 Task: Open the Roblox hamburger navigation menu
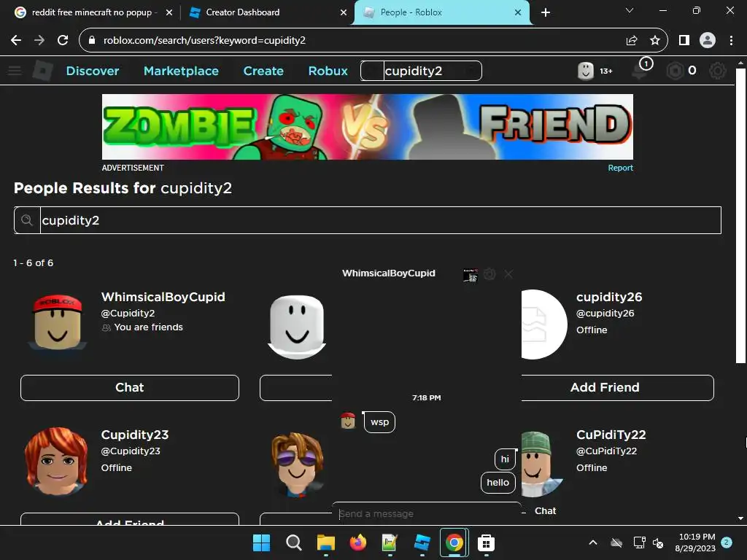(15, 71)
